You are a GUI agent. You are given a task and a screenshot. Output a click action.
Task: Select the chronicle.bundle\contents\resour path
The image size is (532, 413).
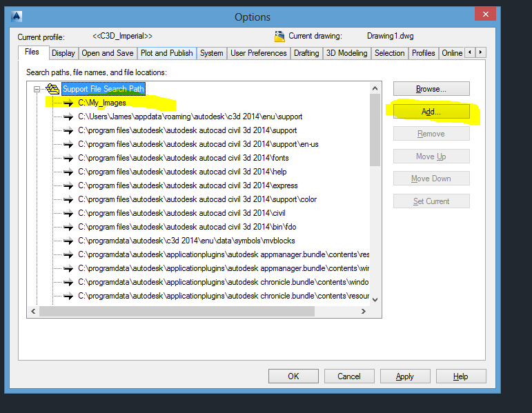click(x=224, y=296)
